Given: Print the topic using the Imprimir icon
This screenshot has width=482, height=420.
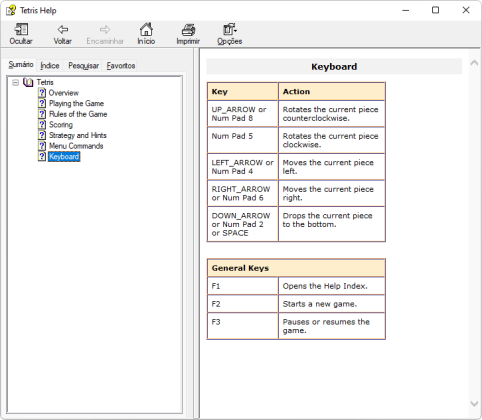Looking at the screenshot, I should [188, 30].
